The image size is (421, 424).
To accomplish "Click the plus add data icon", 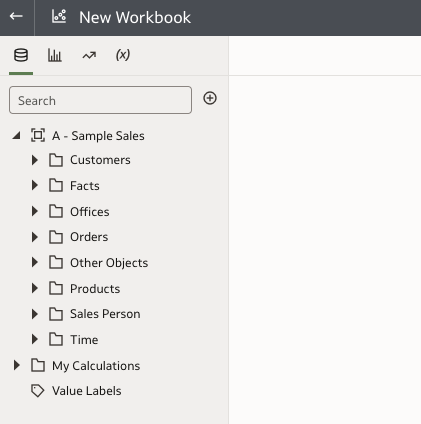I will coord(210,98).
